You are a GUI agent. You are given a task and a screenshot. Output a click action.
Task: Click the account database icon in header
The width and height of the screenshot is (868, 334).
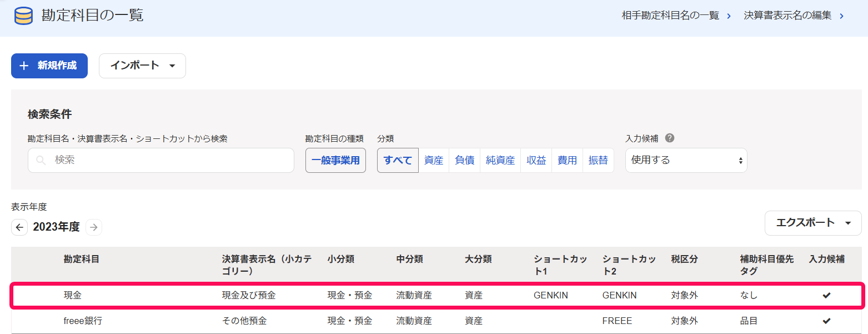pyautogui.click(x=23, y=16)
